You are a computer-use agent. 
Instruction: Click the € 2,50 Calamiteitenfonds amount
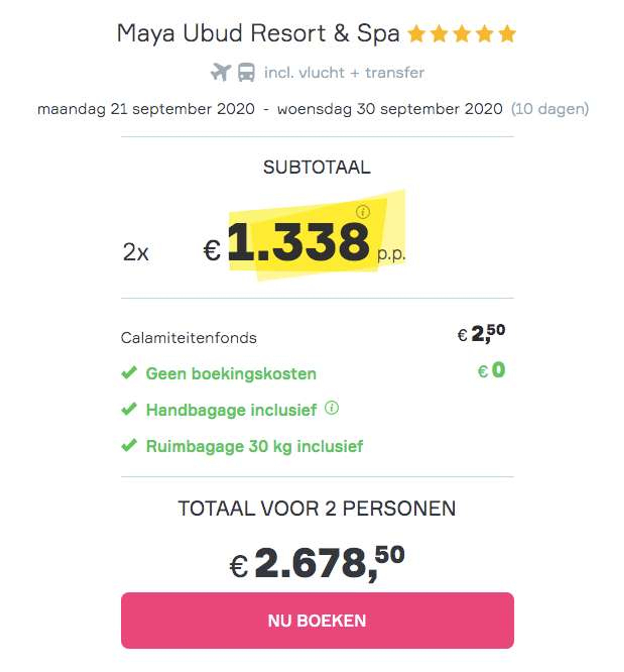click(x=481, y=334)
